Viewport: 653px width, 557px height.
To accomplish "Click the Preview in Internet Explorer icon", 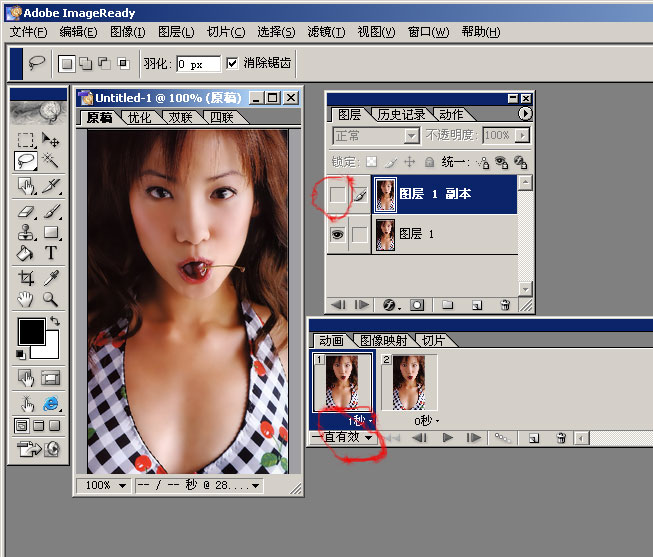I will [x=50, y=403].
